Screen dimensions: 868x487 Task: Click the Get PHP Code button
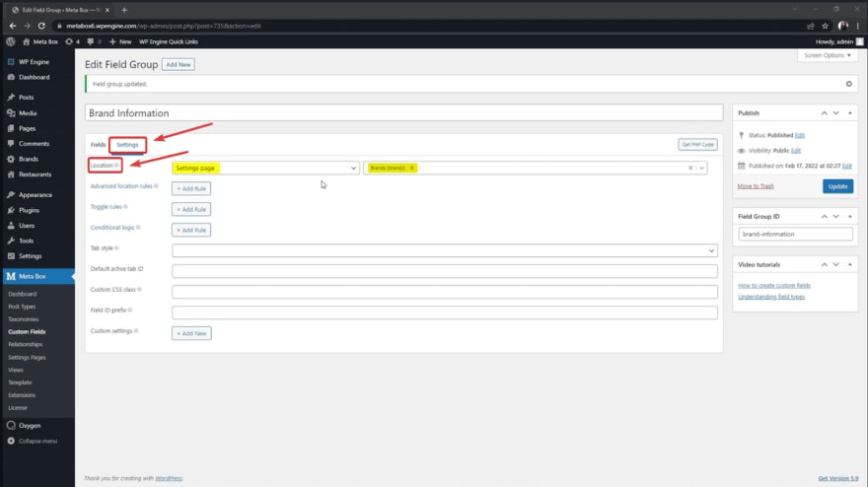(697, 145)
